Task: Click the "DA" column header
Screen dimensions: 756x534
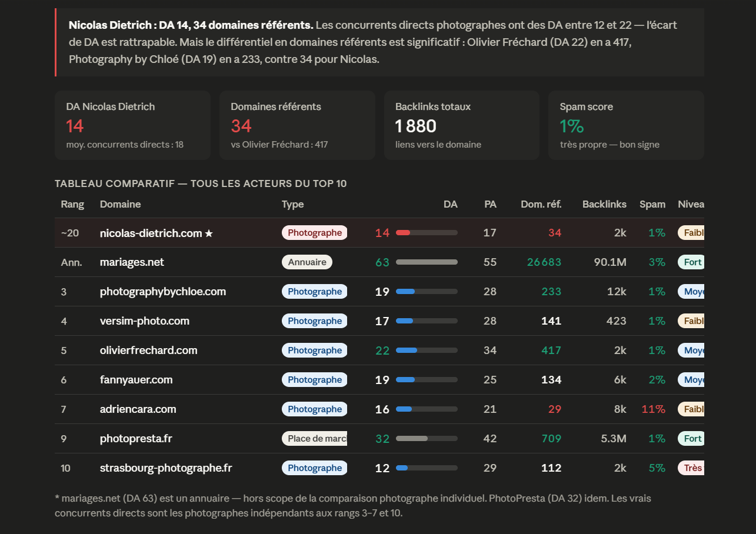Action: tap(451, 204)
